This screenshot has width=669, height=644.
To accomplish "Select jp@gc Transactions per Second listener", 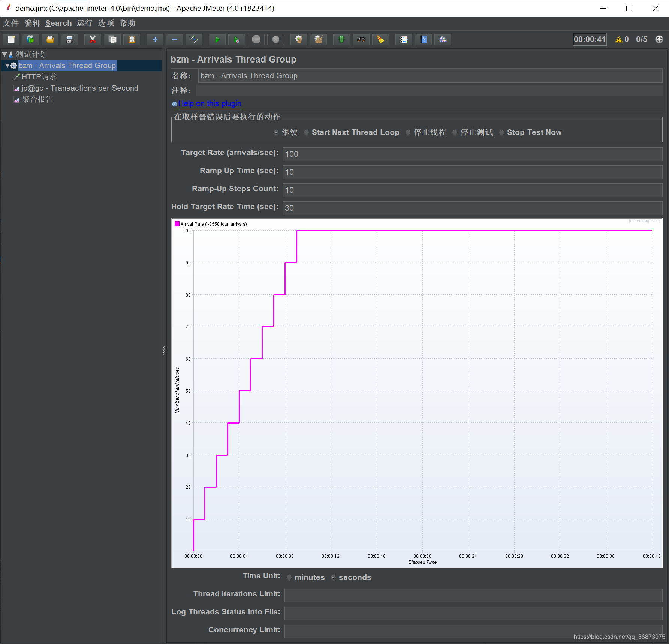I will 80,88.
